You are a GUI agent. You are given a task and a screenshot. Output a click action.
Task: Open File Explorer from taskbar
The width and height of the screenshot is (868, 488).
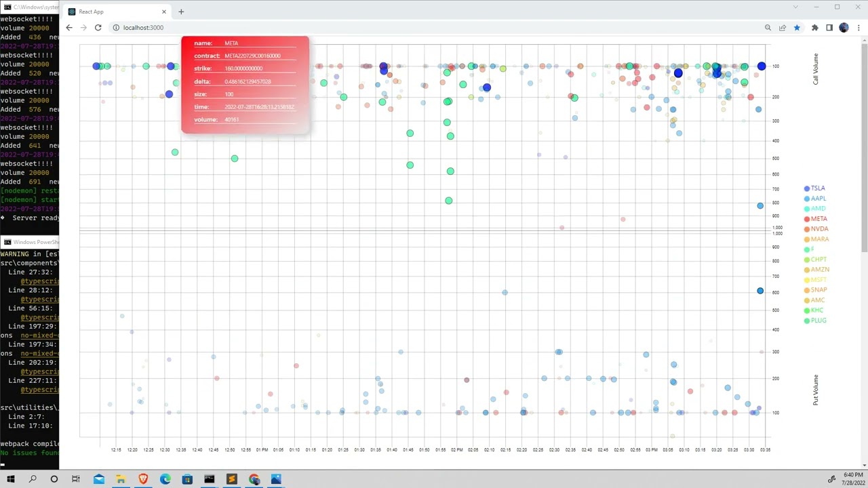(121, 479)
